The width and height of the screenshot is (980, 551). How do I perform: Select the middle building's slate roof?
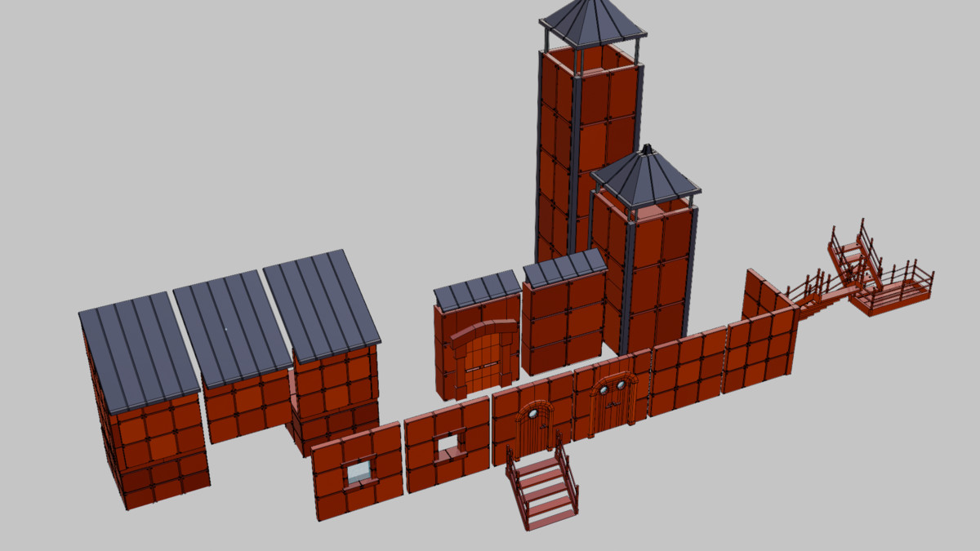tap(234, 328)
